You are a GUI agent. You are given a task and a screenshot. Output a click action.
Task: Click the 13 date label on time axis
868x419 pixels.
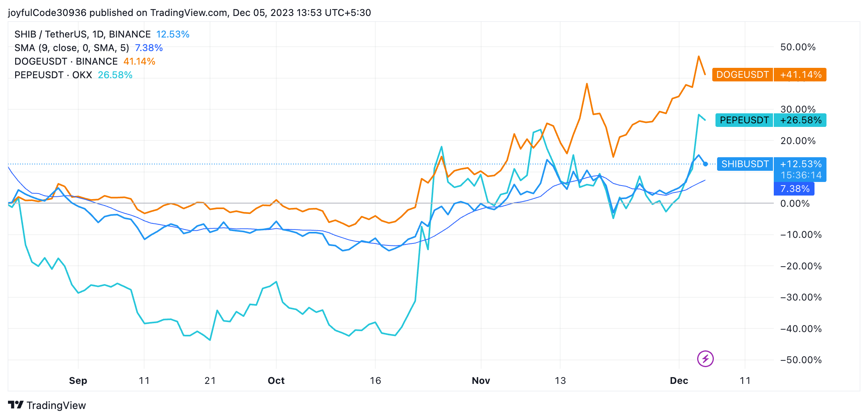coord(560,381)
